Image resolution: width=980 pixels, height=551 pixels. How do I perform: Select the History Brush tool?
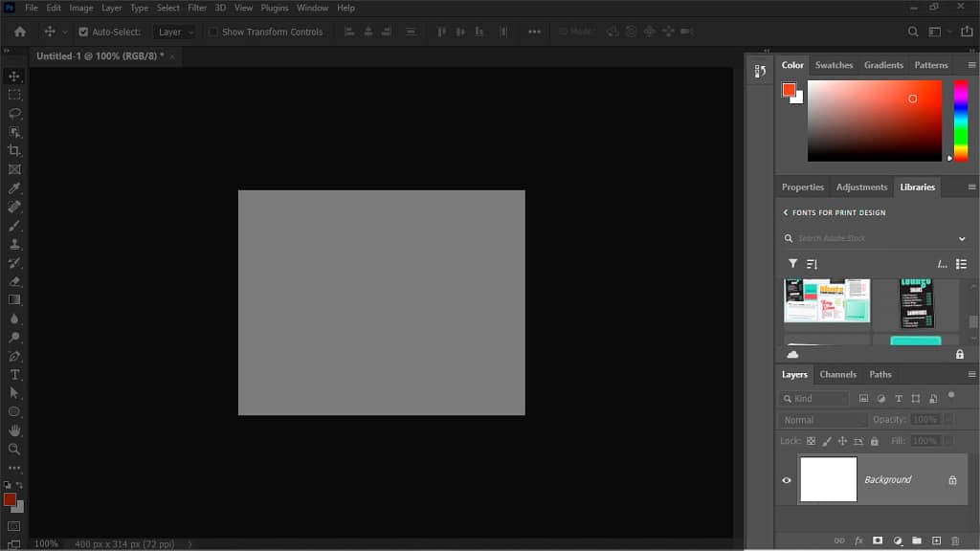pos(13,263)
